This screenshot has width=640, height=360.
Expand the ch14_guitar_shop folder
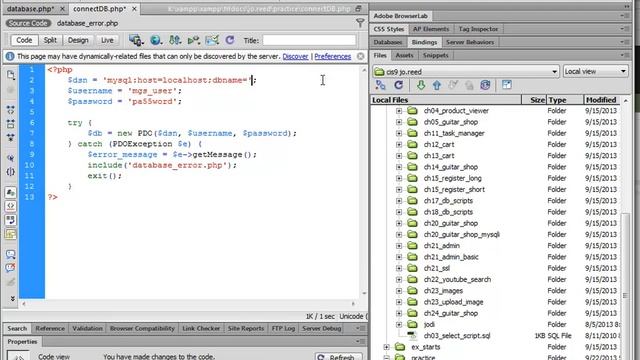point(399,167)
